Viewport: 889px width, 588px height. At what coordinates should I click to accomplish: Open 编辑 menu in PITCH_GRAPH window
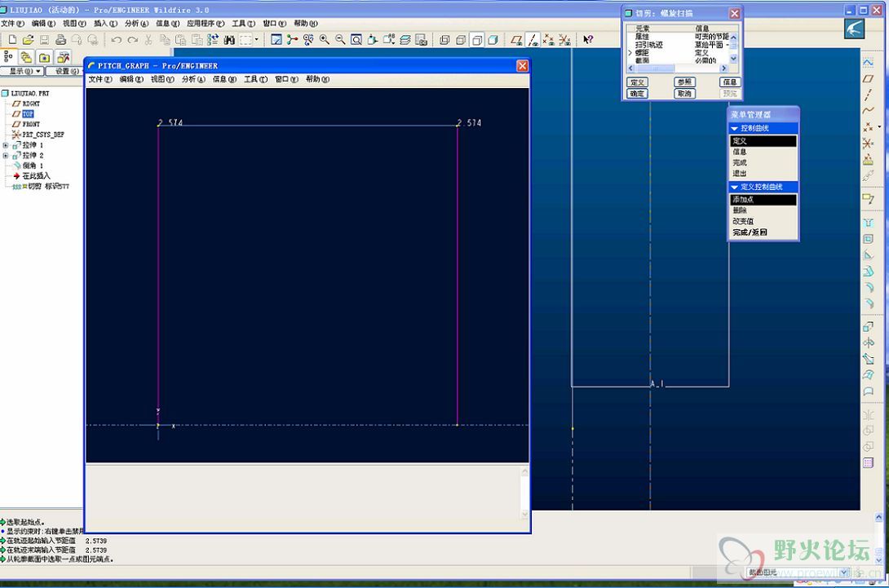[131, 79]
